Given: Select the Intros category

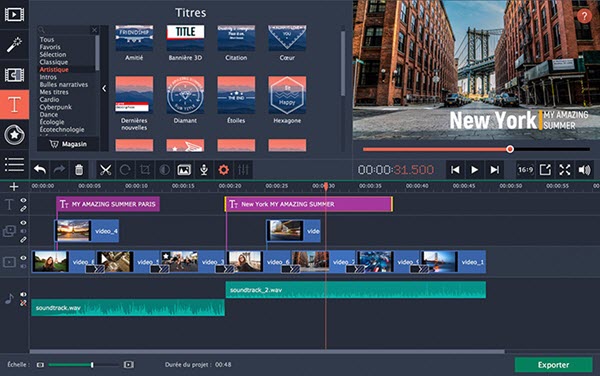Looking at the screenshot, I should (48, 77).
